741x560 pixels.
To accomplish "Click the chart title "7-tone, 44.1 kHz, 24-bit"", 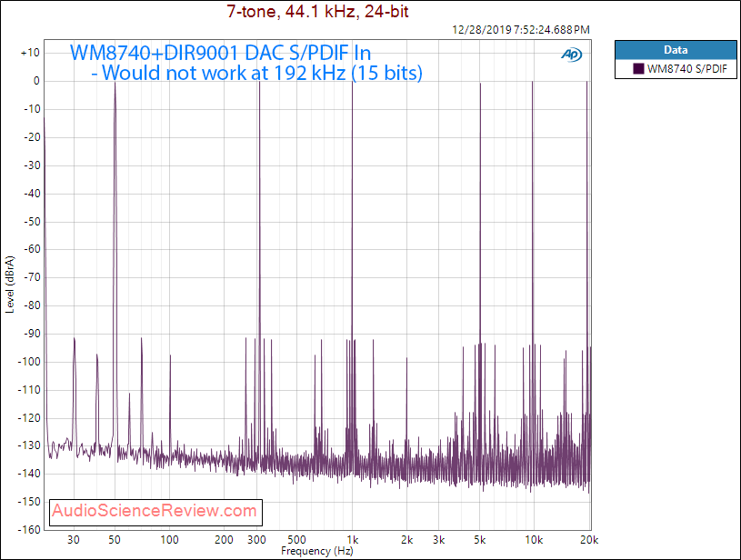I will click(317, 11).
